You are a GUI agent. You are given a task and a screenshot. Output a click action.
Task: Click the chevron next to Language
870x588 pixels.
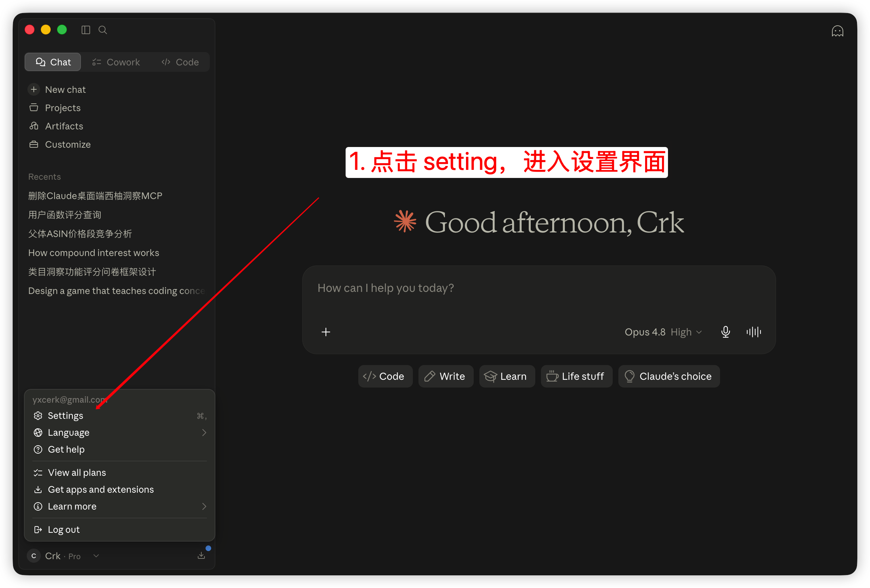click(204, 433)
